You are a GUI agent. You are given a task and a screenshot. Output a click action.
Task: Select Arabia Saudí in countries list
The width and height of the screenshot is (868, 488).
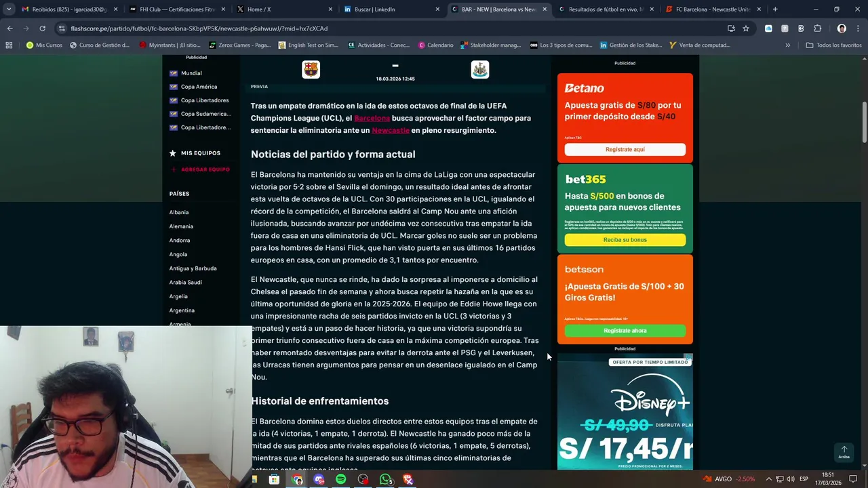point(186,283)
